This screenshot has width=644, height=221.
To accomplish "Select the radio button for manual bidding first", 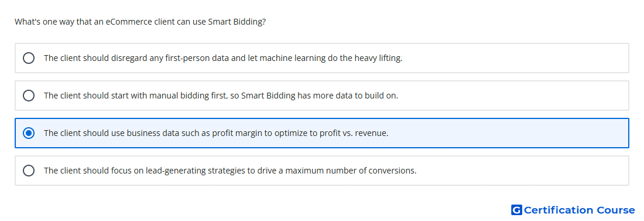I will [x=29, y=96].
